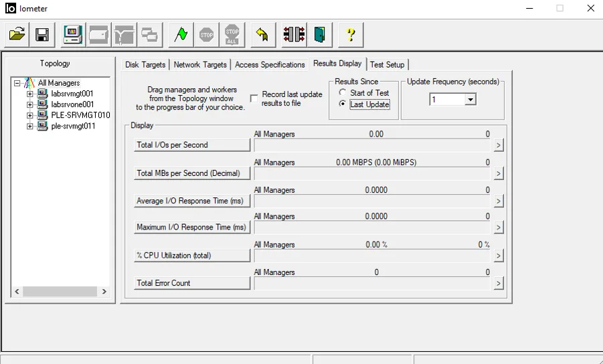Screen dimensions: 603x364
Task: Click the topology horizontal scrollbar thumb
Action: click(x=60, y=291)
